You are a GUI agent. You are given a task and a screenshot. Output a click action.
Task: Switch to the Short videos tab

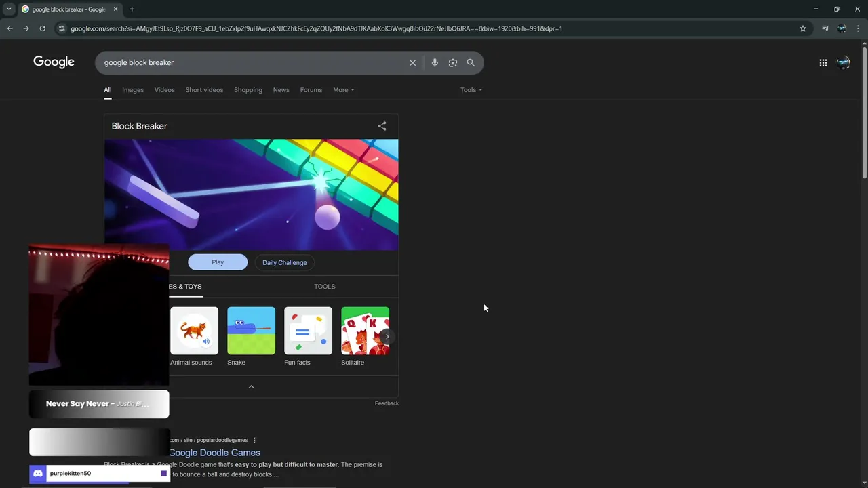click(204, 90)
